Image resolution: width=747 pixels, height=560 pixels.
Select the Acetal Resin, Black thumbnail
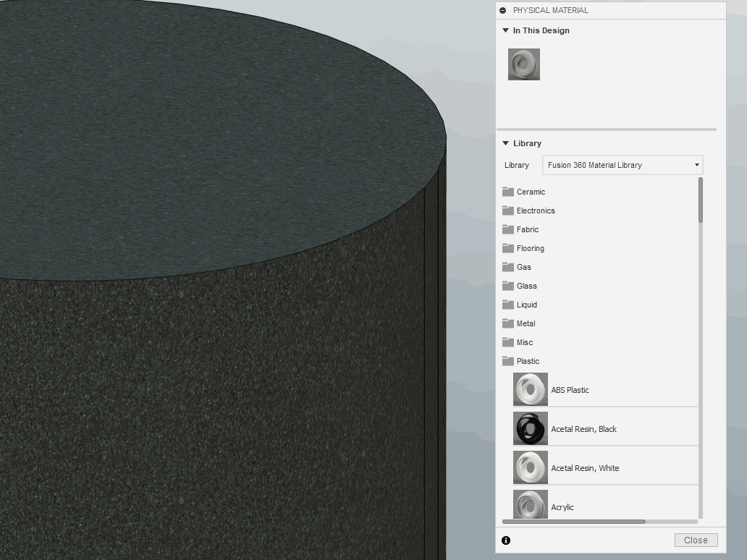531,428
